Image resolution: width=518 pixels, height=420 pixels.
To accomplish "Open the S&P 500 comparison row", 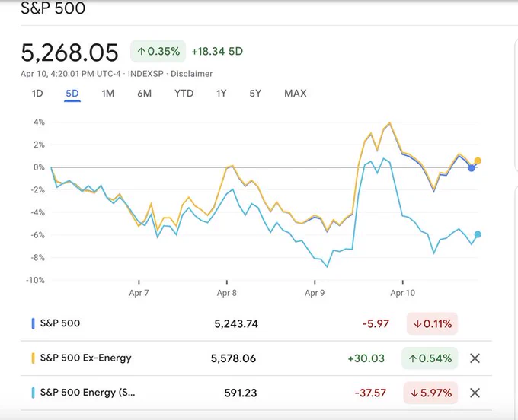I will [256, 323].
